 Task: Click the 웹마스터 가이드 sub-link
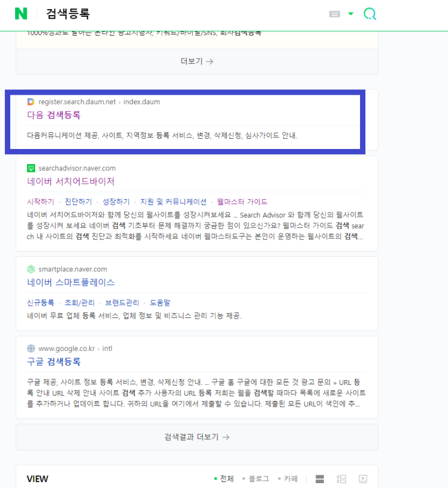[x=242, y=201]
